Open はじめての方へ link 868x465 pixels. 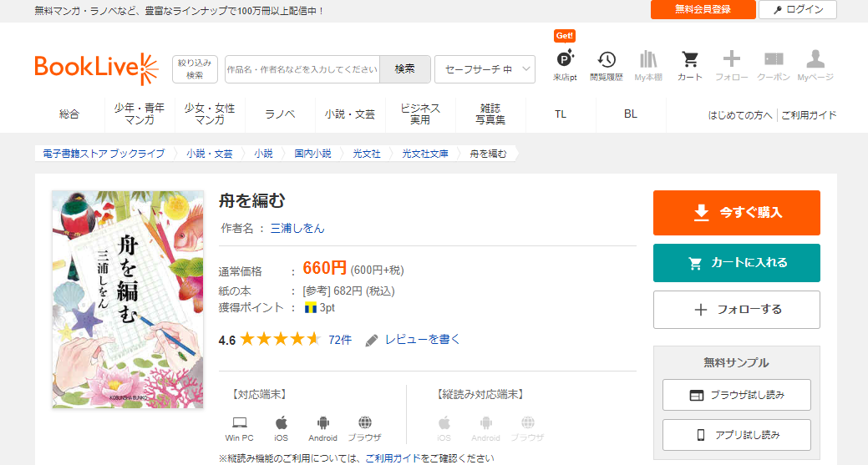739,115
